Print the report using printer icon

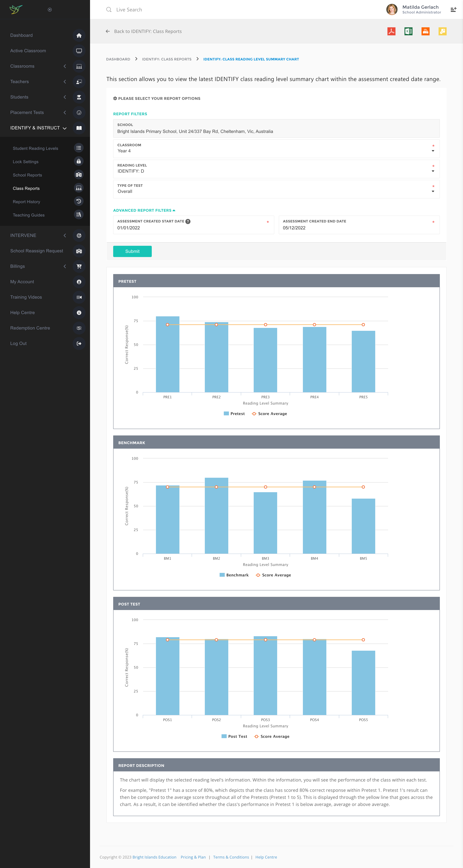[426, 31]
